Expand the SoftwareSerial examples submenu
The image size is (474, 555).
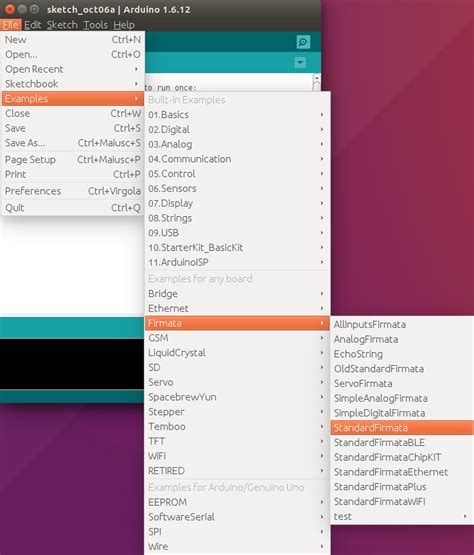[x=237, y=517]
